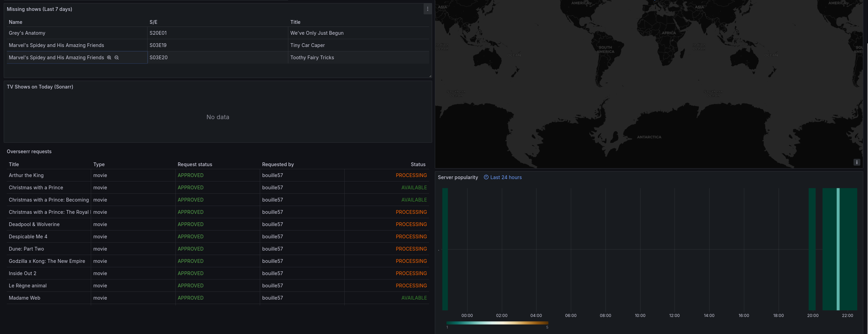The image size is (868, 334).
Task: Sort Overseerr requests by Request status header
Action: (x=195, y=164)
